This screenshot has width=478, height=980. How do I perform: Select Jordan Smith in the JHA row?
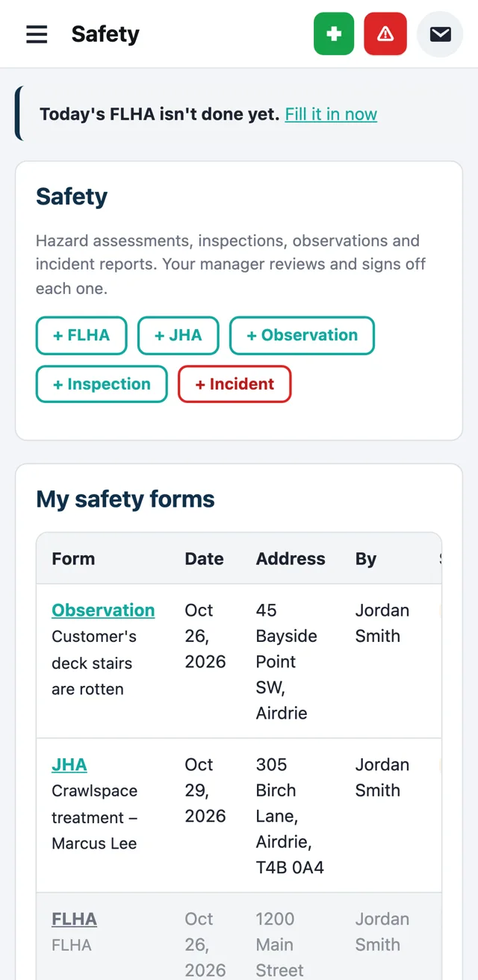click(382, 777)
